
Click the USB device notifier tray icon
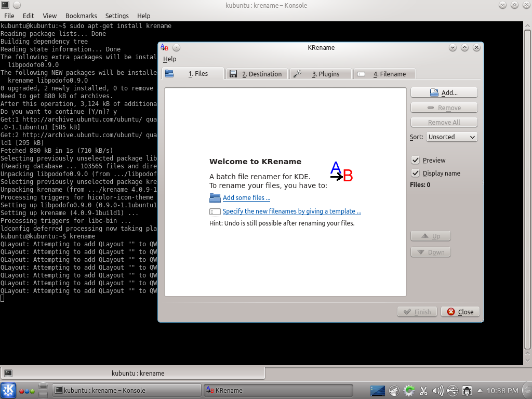point(453,390)
